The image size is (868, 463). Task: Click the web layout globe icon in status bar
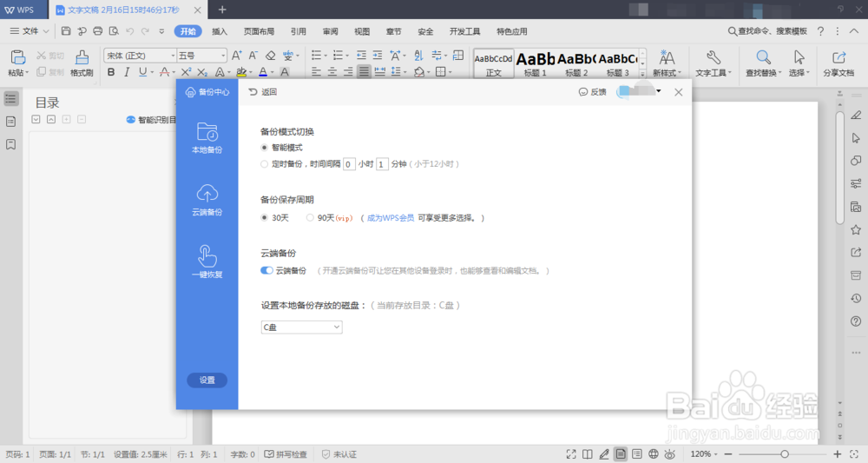tap(654, 454)
